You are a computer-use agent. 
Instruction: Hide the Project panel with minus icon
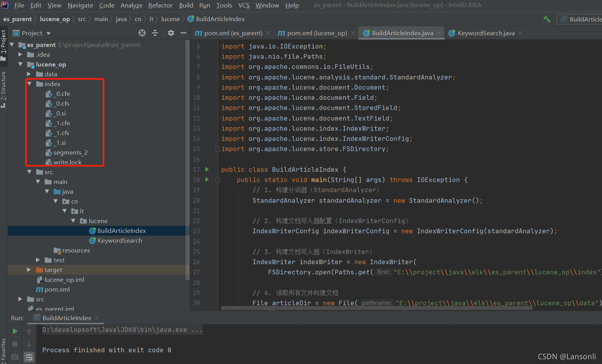tap(183, 33)
